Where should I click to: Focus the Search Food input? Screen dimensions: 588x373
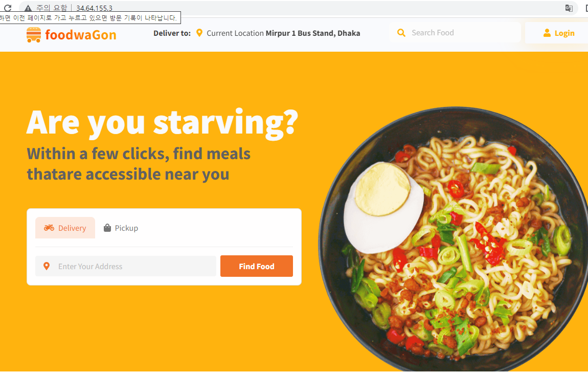455,33
